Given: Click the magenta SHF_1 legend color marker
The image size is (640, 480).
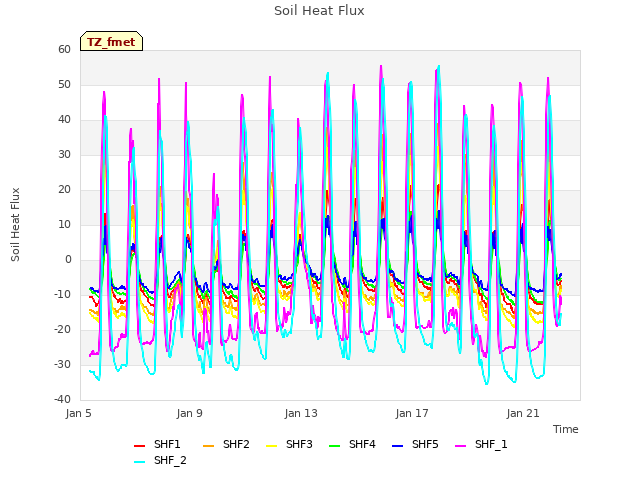Looking at the screenshot, I should (461, 446).
